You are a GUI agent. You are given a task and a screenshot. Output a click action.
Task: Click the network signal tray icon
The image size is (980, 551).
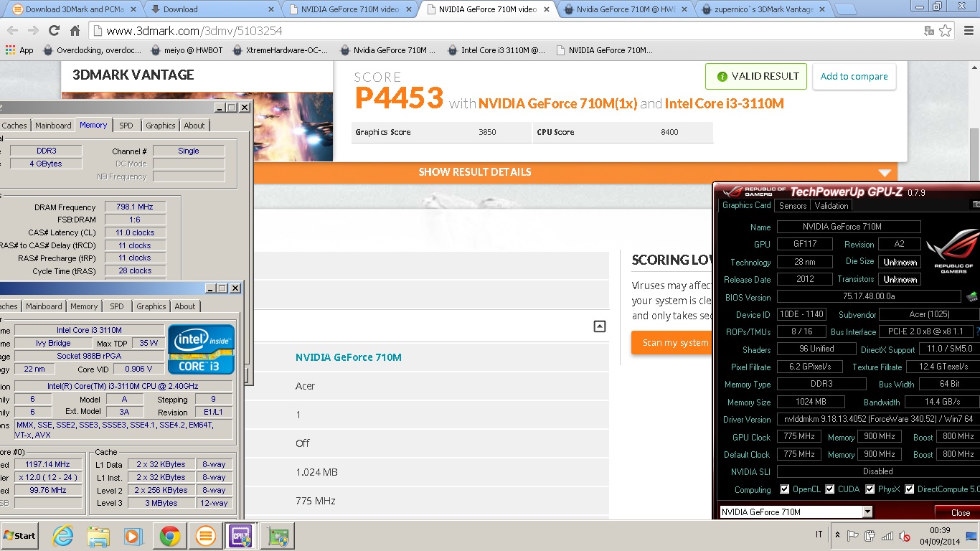click(887, 535)
